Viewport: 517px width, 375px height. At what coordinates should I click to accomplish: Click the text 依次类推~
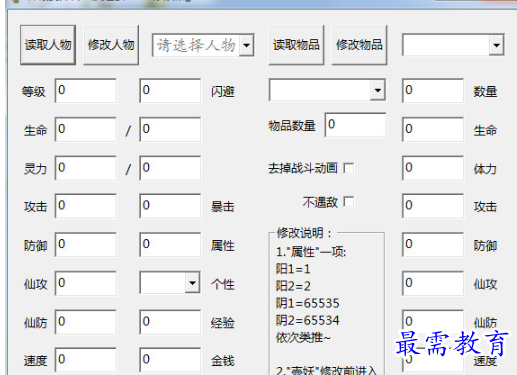point(303,338)
